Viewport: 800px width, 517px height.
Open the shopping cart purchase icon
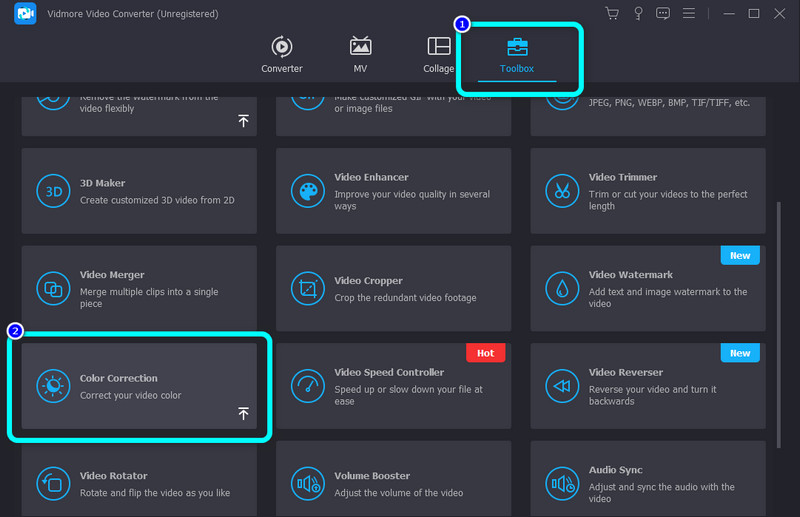click(x=612, y=13)
